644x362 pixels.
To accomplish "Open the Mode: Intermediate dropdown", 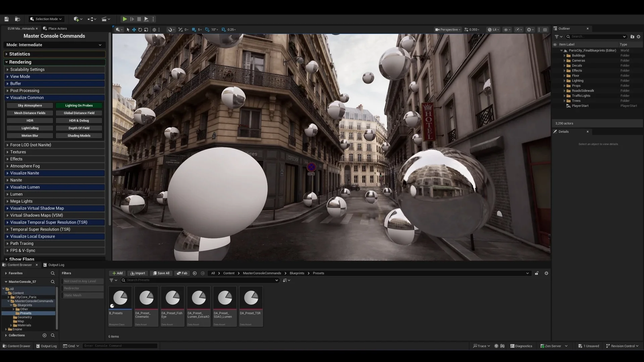I will (x=54, y=45).
